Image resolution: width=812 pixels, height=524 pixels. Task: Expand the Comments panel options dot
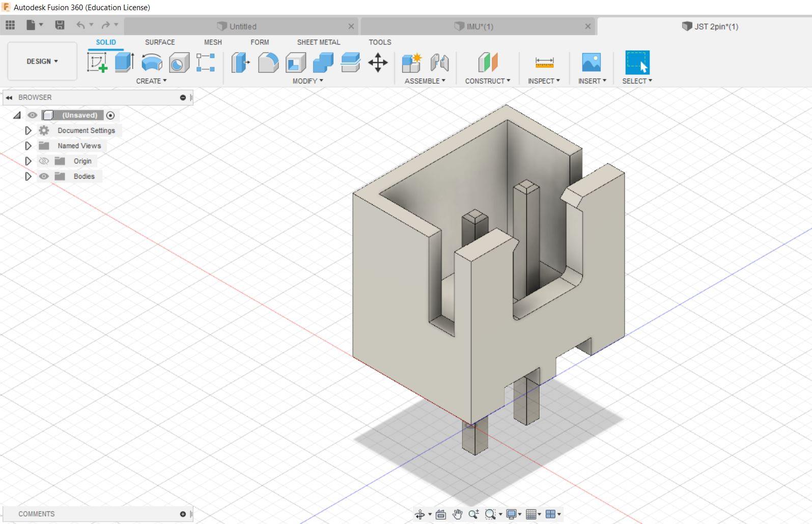pos(183,514)
